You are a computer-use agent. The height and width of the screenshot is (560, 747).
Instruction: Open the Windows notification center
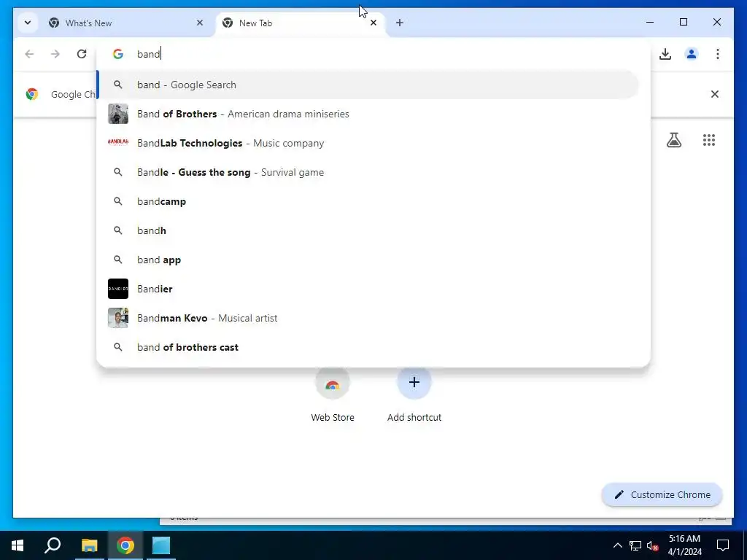click(723, 545)
